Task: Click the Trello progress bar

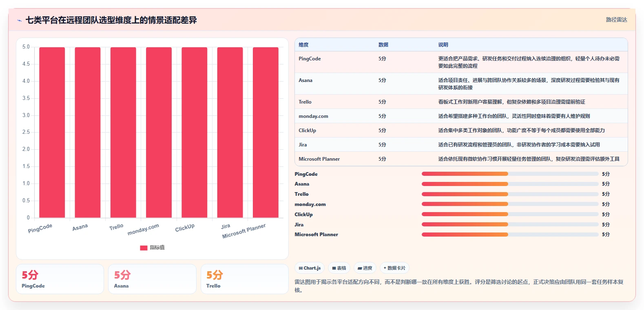Action: (510, 194)
